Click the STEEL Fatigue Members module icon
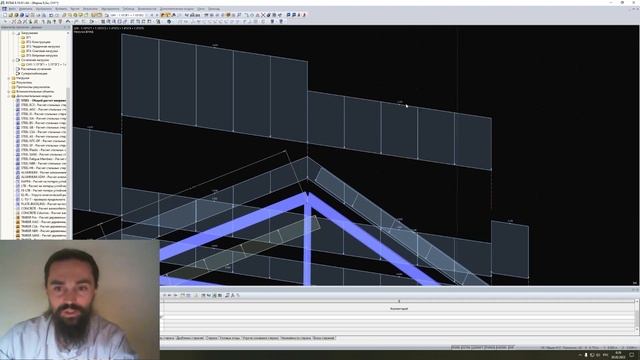The height and width of the screenshot is (360, 640). coord(18,159)
